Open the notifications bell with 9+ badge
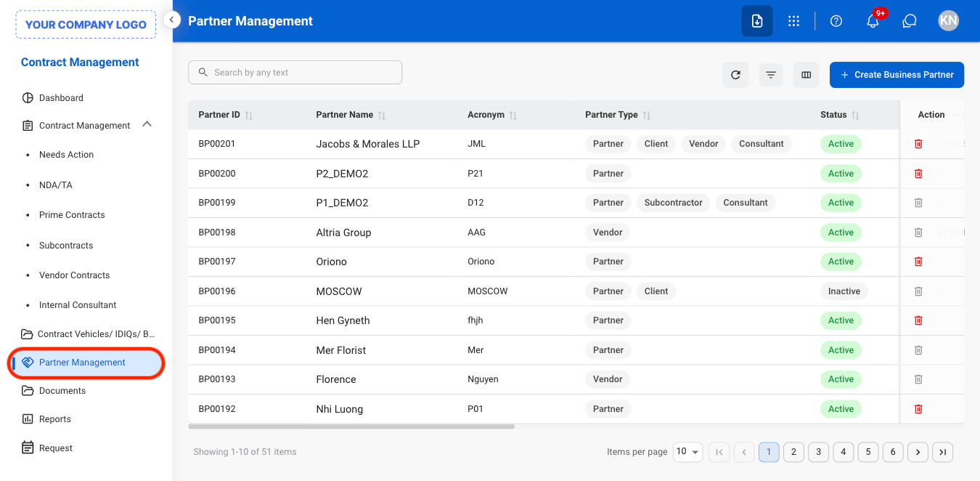Image resolution: width=980 pixels, height=481 pixels. 873,21
